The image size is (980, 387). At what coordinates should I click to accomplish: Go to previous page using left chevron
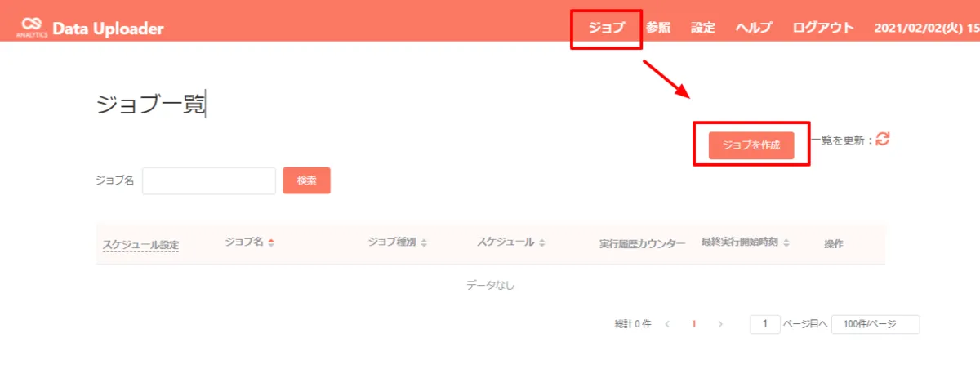coord(667,324)
